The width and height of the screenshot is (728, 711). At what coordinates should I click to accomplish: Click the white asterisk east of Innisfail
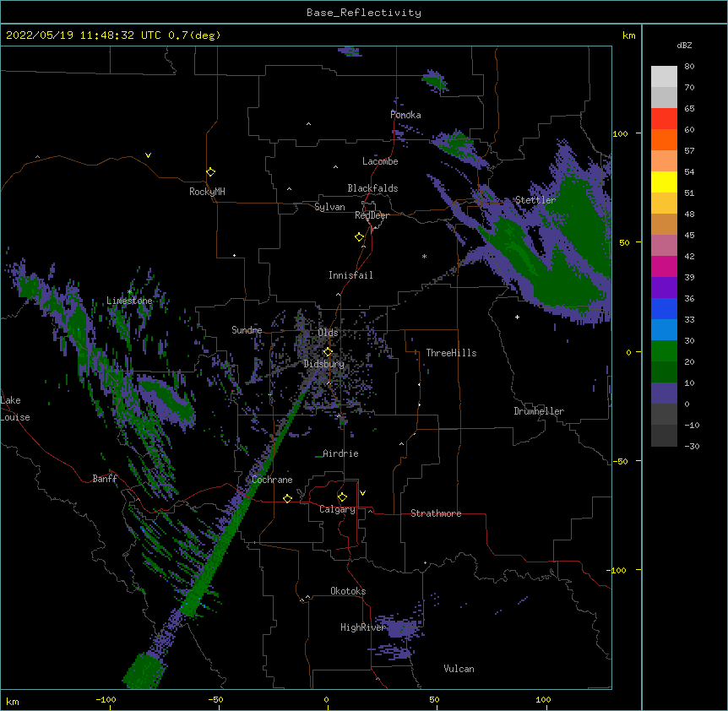click(424, 256)
